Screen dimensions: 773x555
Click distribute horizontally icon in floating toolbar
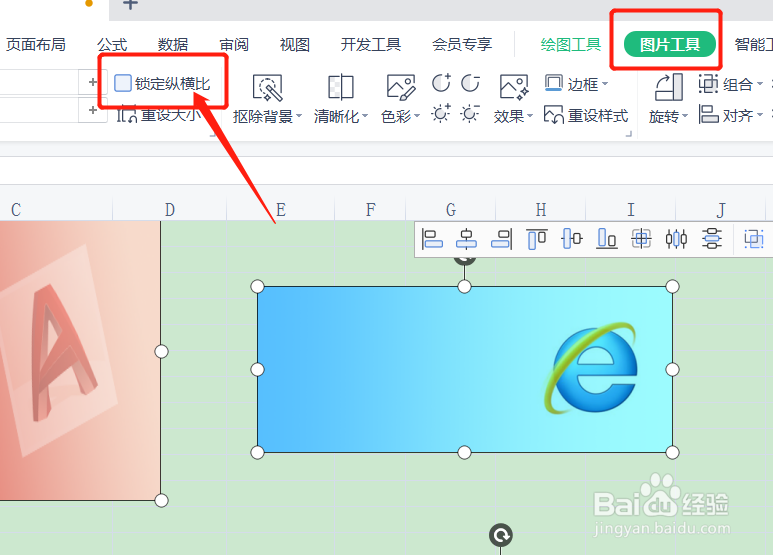pyautogui.click(x=676, y=240)
